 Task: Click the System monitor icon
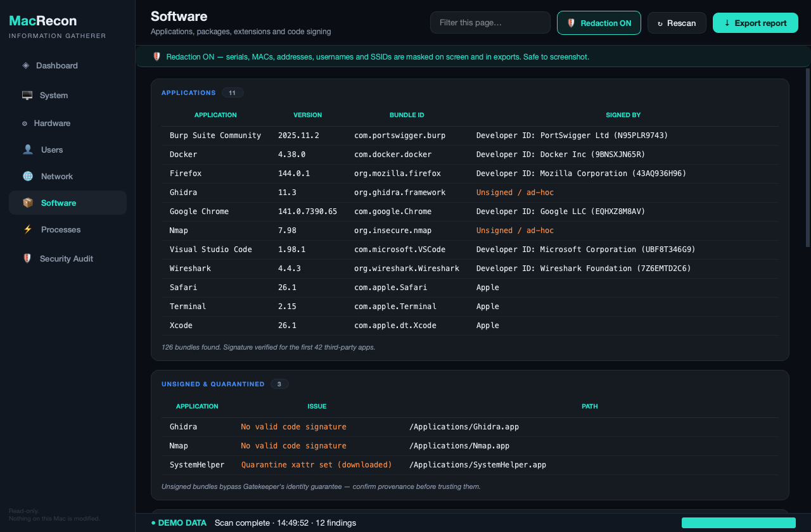click(27, 95)
